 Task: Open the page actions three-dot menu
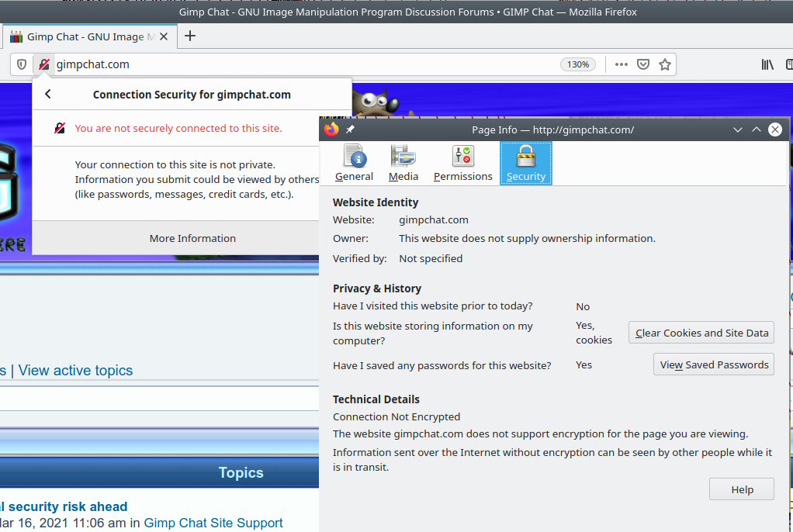621,64
